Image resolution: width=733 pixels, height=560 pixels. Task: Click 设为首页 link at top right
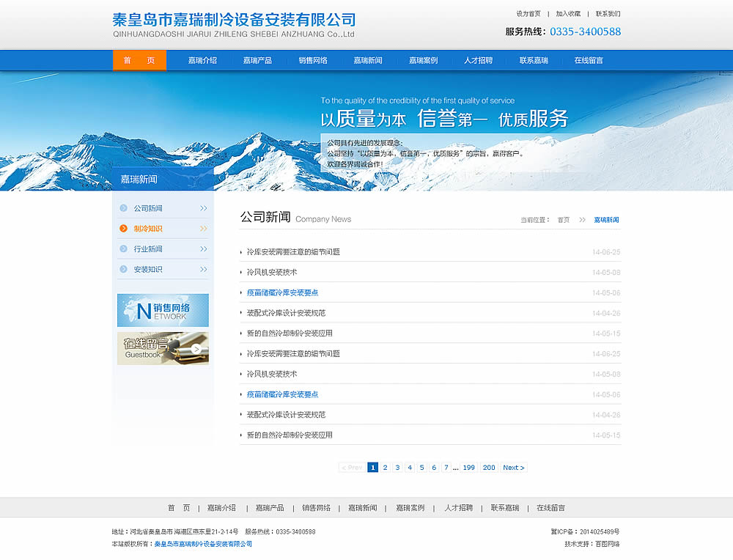coord(528,14)
